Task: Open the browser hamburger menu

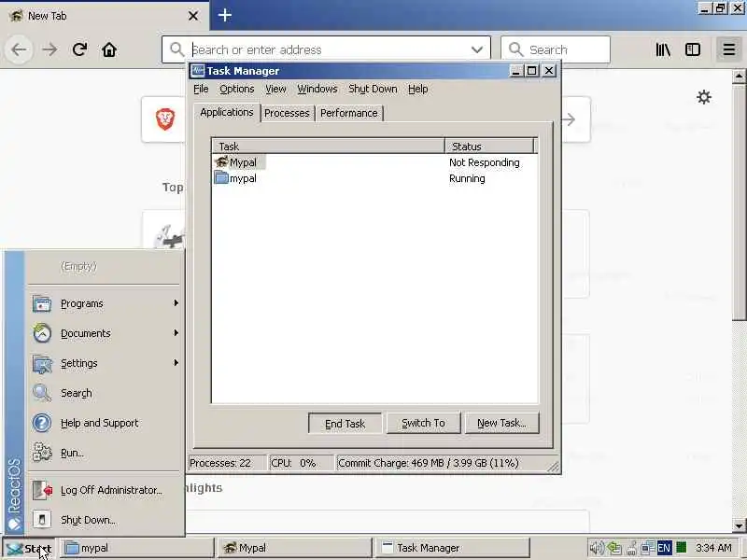Action: [728, 49]
